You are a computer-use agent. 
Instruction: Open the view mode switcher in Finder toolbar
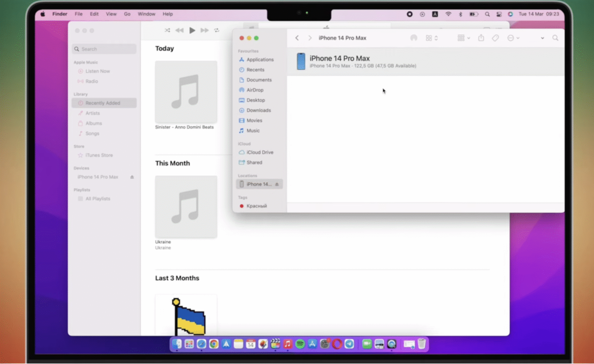[x=432, y=38]
